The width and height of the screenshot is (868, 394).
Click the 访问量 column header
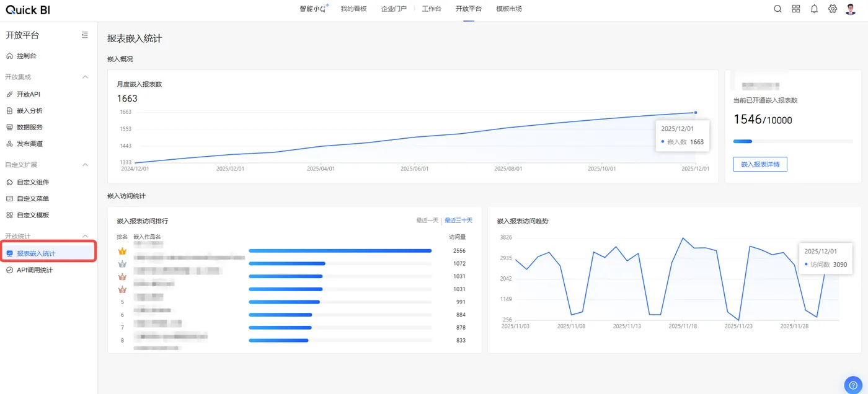(458, 237)
